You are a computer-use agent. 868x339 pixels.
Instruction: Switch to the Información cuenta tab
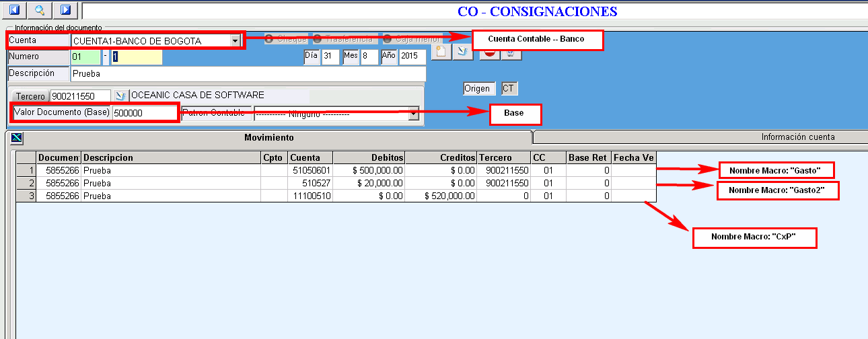797,137
